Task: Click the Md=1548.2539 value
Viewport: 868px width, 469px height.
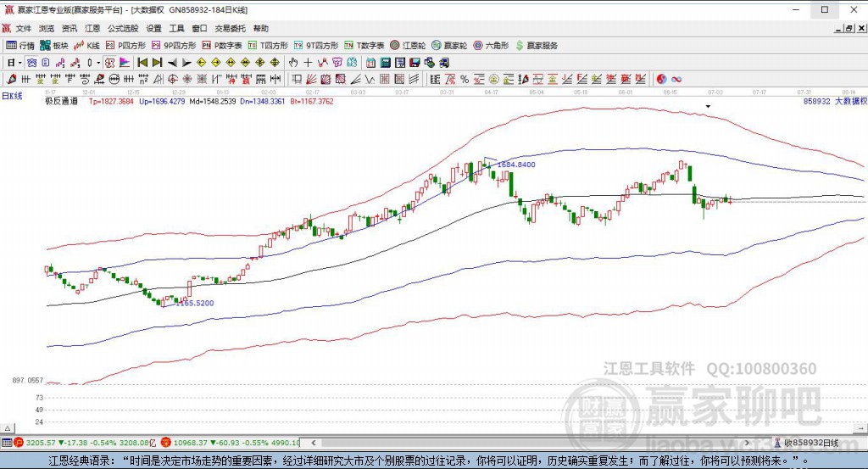Action: pos(213,101)
